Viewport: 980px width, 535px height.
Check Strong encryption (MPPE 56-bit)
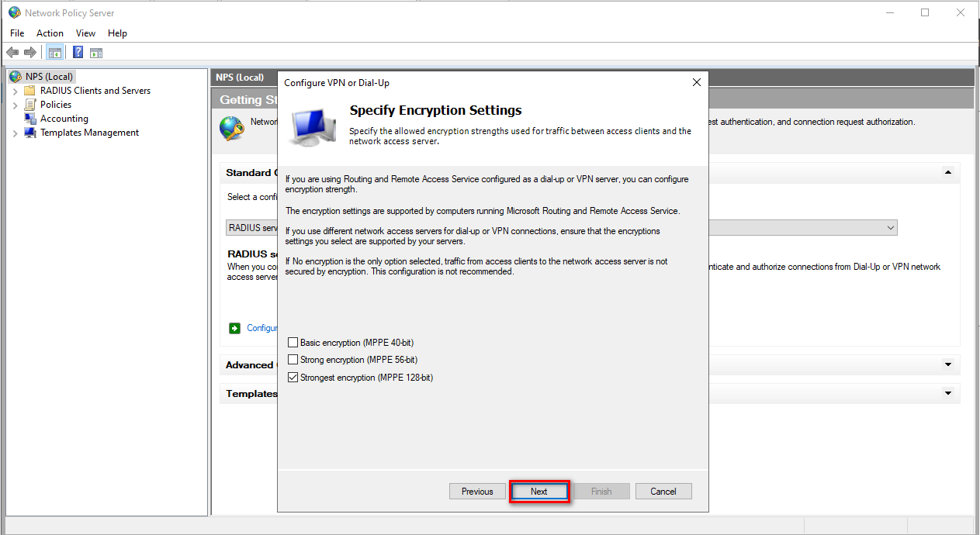pyautogui.click(x=293, y=360)
